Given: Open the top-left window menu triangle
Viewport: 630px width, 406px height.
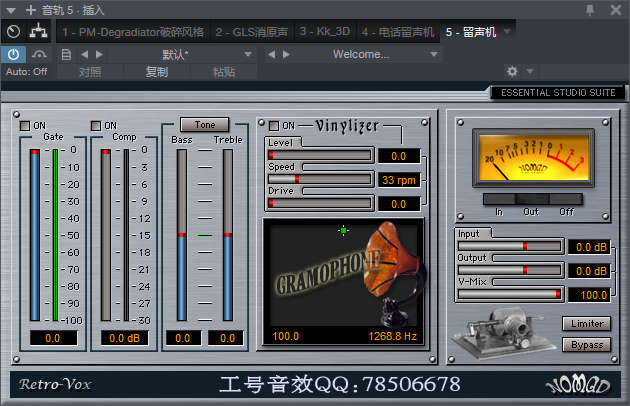Looking at the screenshot, I should [x=11, y=10].
